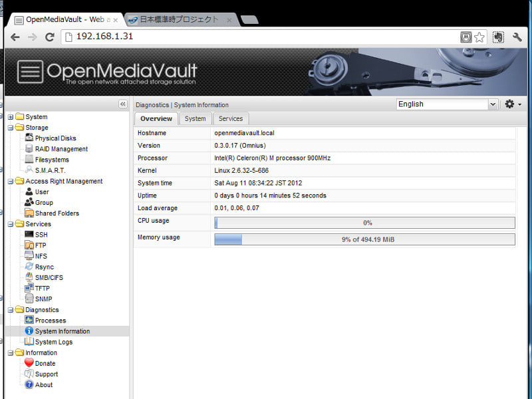Click the kernel value Linux 2.6.32-5-686
532x399 pixels.
[241, 171]
